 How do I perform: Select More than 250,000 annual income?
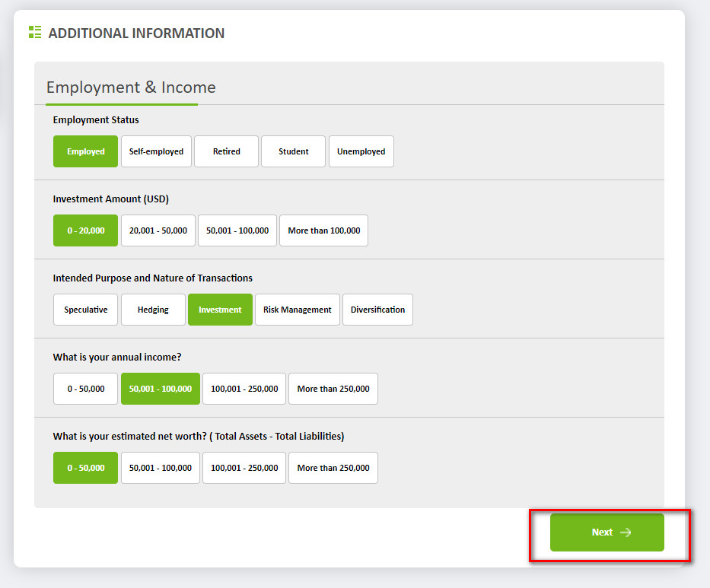tap(333, 389)
